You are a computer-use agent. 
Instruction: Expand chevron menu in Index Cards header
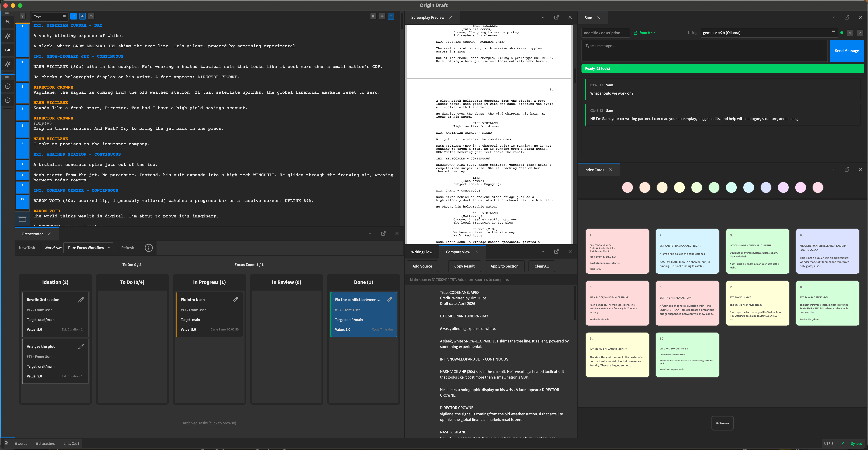coord(833,169)
